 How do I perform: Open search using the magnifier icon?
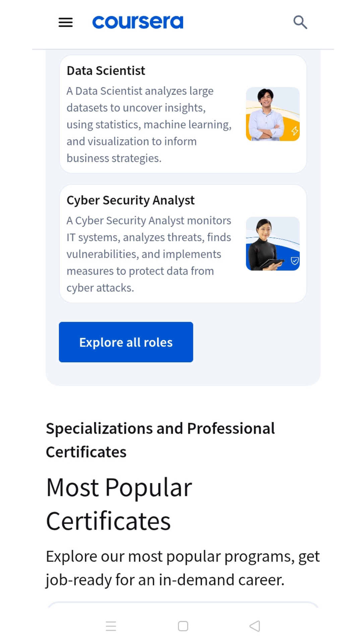[x=300, y=22]
